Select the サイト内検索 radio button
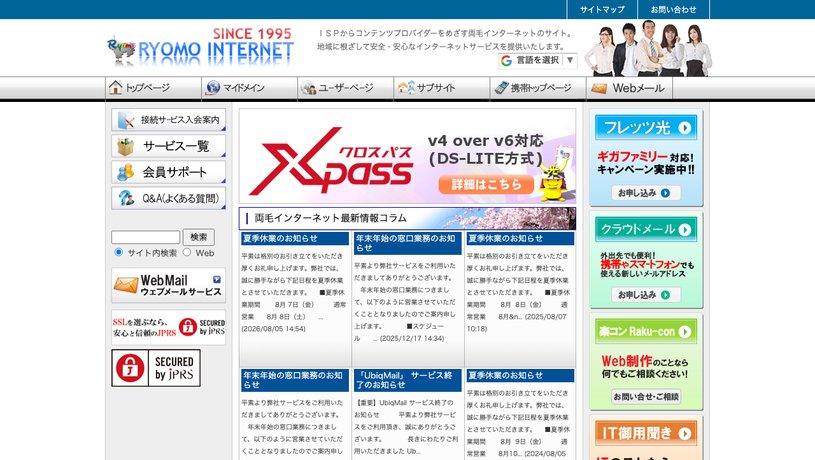This screenshot has width=815, height=460. (x=119, y=253)
